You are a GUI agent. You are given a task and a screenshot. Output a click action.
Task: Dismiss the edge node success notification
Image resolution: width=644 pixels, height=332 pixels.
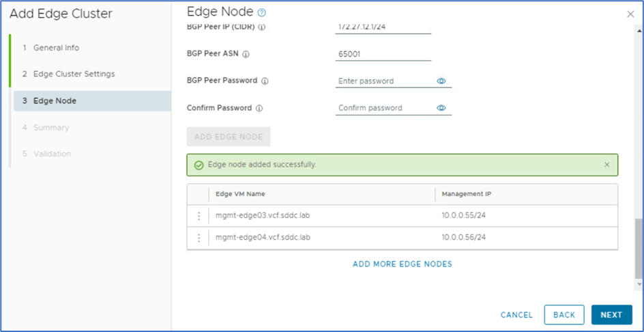tap(607, 165)
